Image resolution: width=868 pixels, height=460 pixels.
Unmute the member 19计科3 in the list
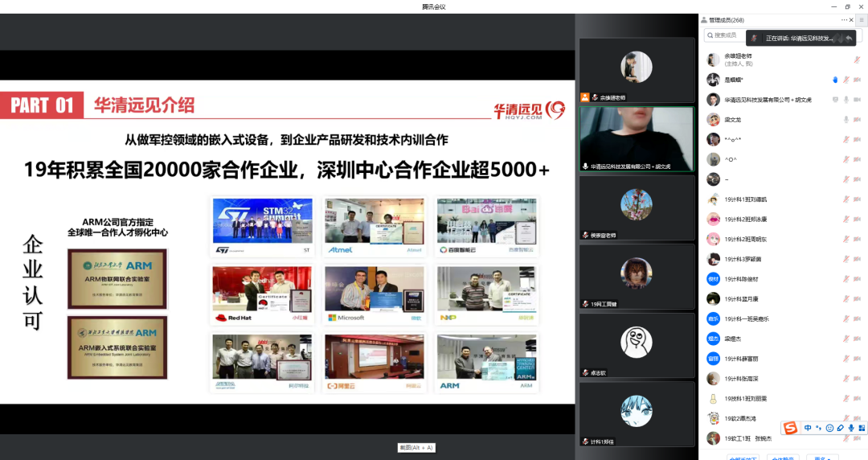pyautogui.click(x=845, y=260)
